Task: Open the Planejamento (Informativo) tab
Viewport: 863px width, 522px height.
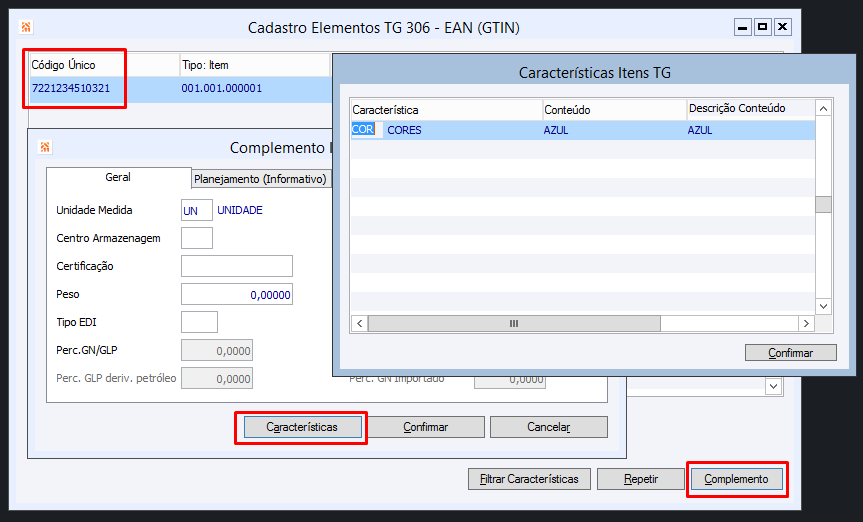Action: click(260, 179)
